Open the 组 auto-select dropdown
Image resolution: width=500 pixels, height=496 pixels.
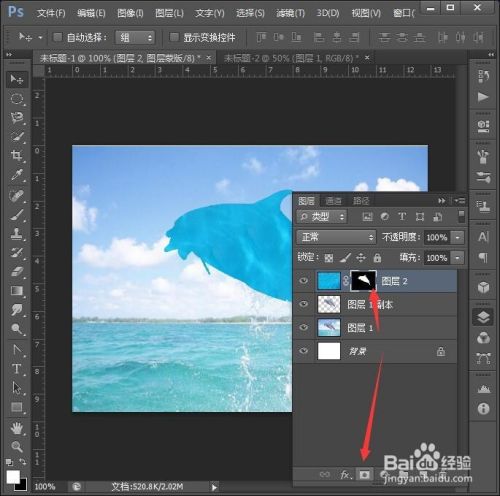135,37
